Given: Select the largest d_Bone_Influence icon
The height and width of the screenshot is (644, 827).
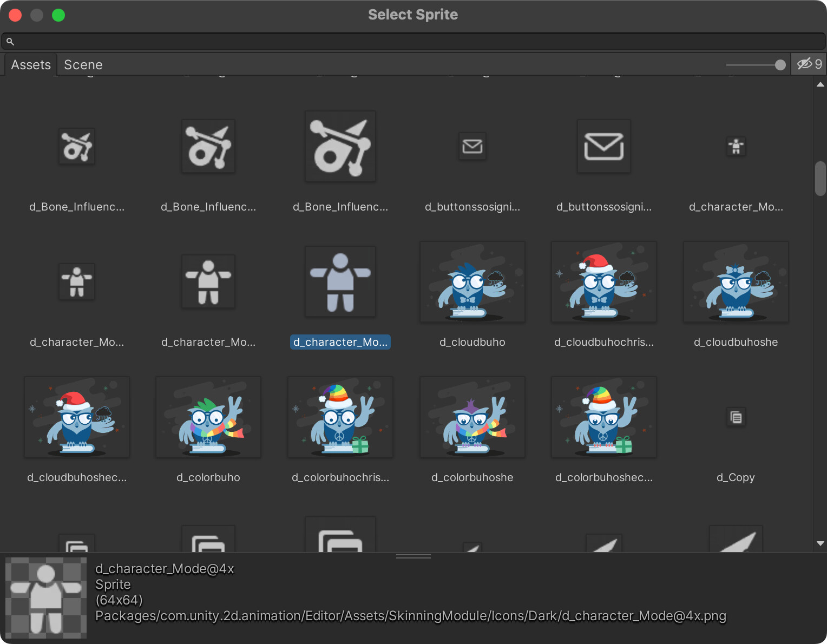Looking at the screenshot, I should tap(340, 147).
